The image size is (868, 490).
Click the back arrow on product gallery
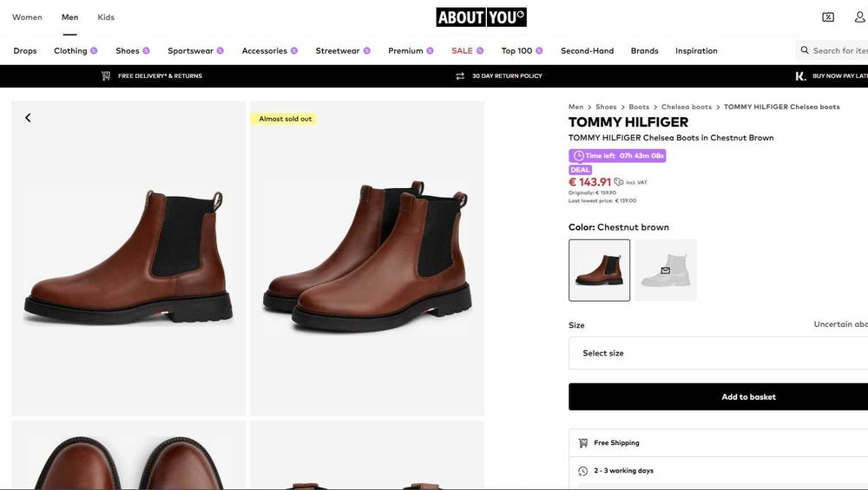[28, 118]
